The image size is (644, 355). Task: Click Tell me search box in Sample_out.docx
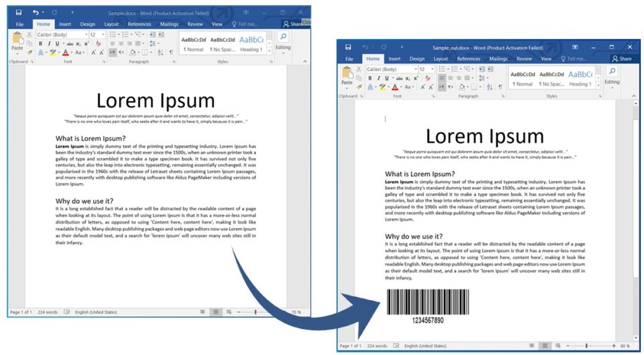pyautogui.click(x=572, y=59)
